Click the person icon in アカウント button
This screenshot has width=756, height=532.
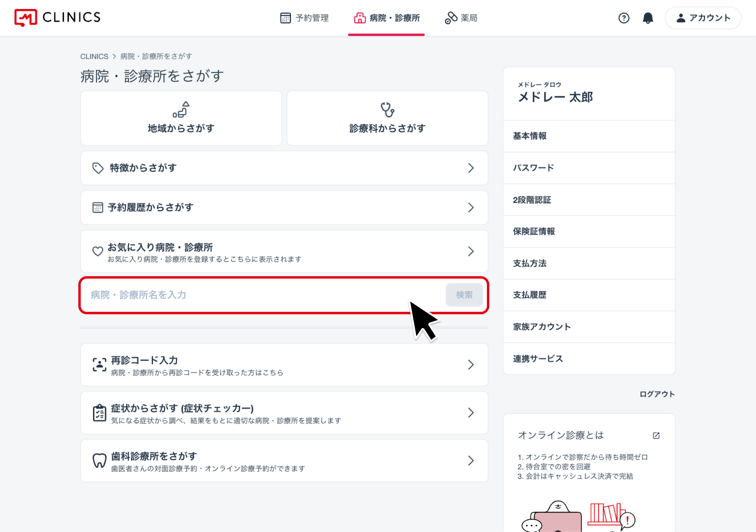tap(681, 18)
